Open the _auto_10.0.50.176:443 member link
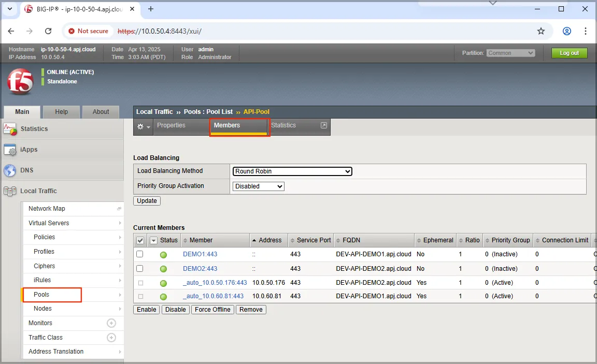This screenshot has height=364, width=597. (215, 283)
